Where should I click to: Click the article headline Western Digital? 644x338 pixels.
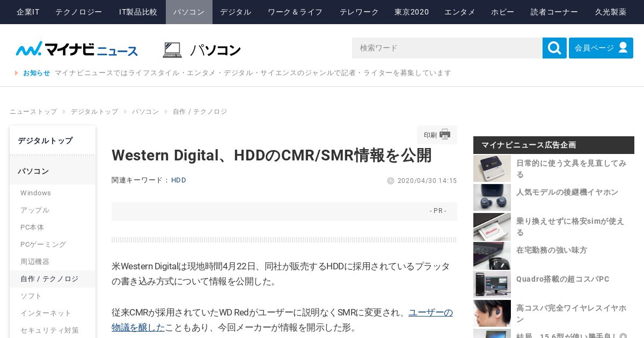click(272, 155)
